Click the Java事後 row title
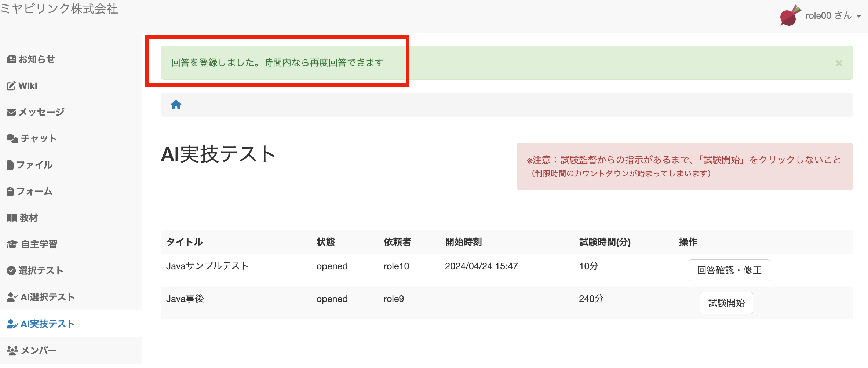Viewport: 868px width, 368px height. 185,299
